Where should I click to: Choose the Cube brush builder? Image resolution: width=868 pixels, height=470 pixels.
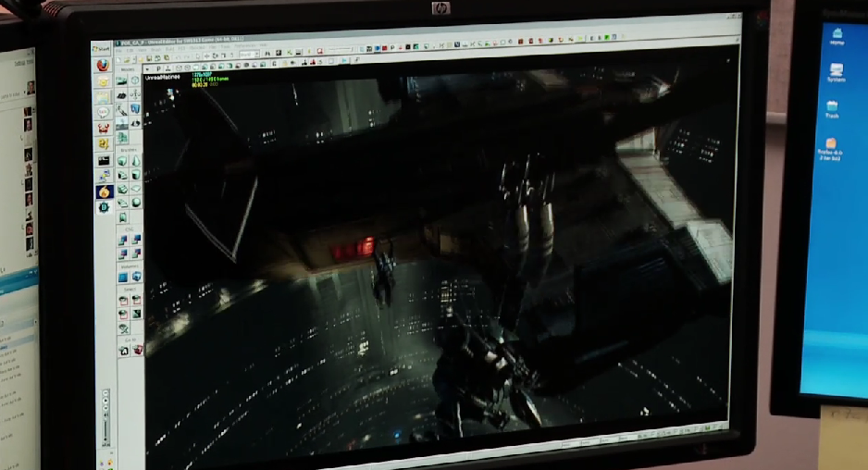click(122, 162)
